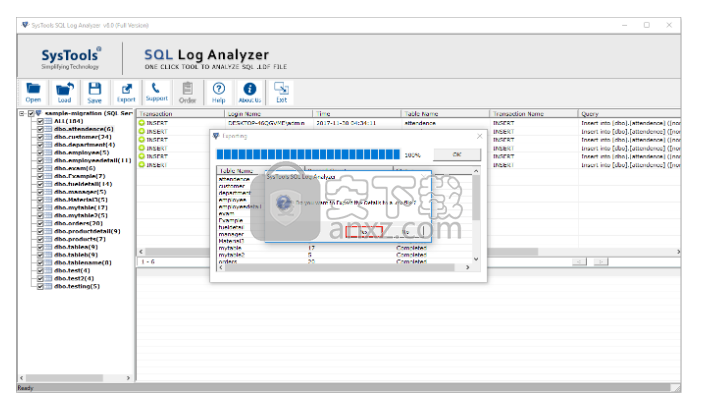717x405 pixels.
Task: Click No in the message box
Action: pyautogui.click(x=406, y=232)
